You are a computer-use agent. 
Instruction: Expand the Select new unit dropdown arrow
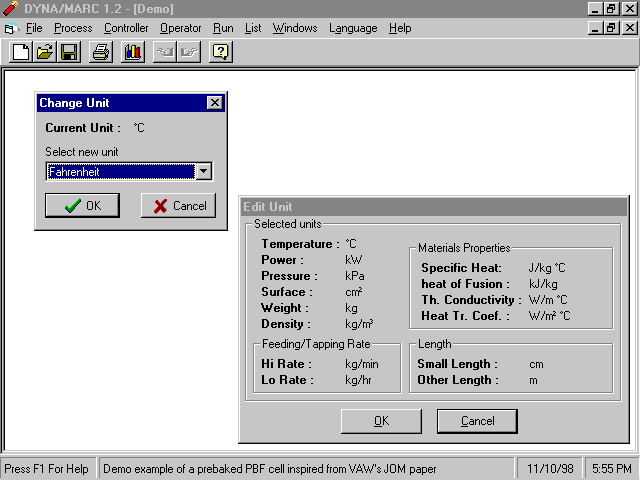coord(204,171)
